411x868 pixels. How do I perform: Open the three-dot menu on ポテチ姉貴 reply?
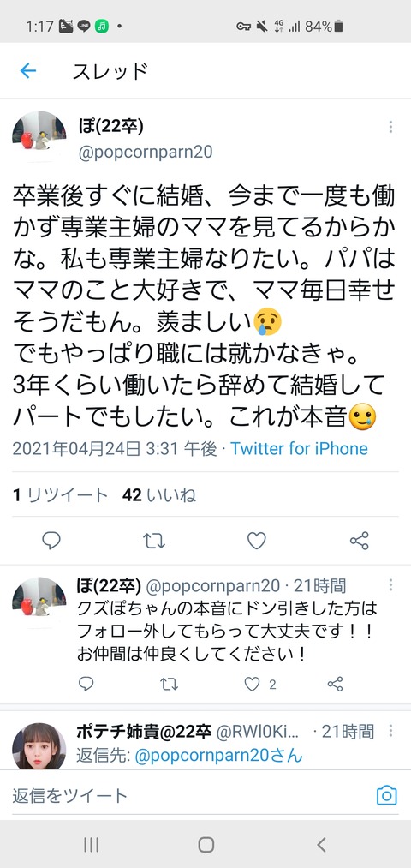click(x=390, y=731)
